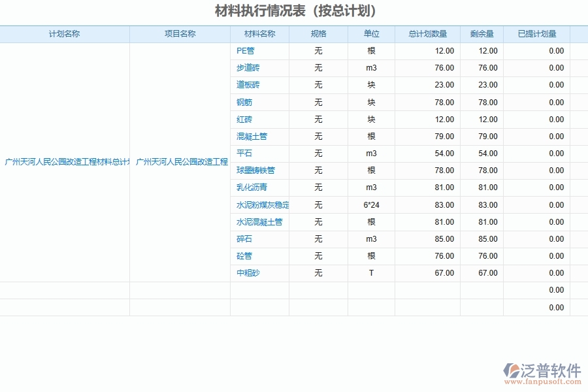Open the 红砖 material details

pos(244,119)
